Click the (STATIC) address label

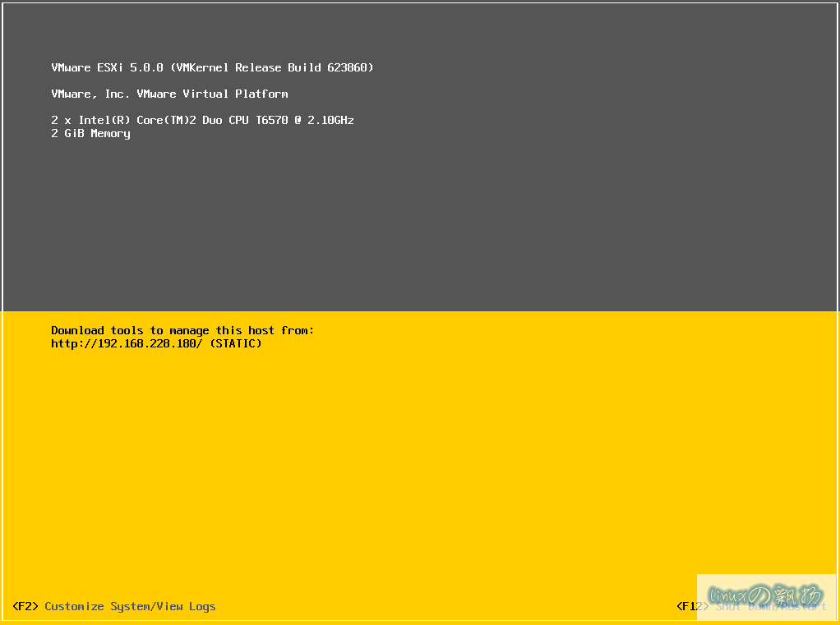pyautogui.click(x=236, y=343)
